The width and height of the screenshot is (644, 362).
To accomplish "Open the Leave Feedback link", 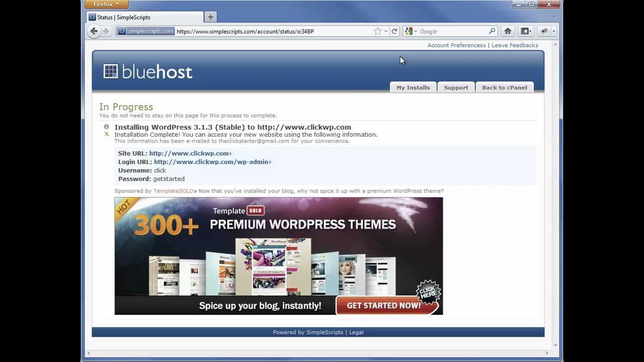I will 515,45.
